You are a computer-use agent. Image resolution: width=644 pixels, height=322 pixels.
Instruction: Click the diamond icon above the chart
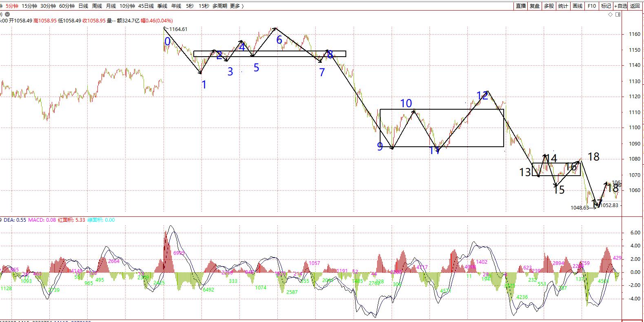click(x=610, y=14)
